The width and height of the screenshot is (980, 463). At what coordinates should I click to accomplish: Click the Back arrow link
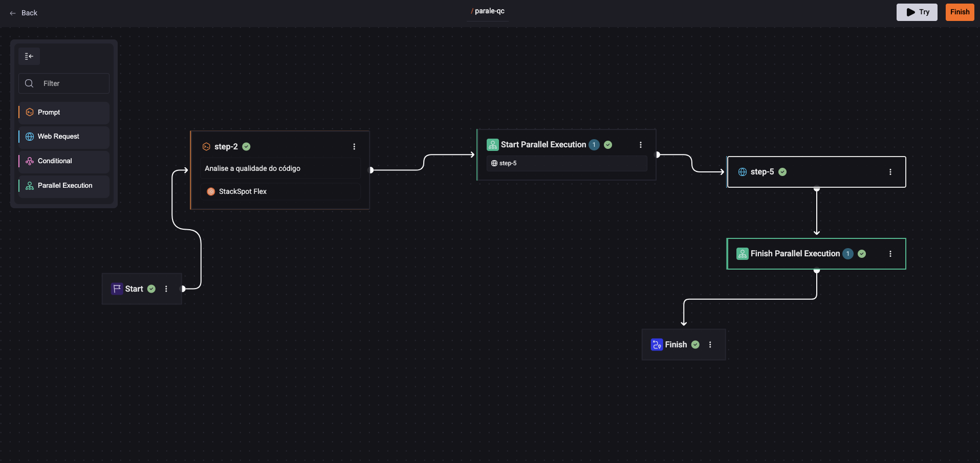[24, 13]
